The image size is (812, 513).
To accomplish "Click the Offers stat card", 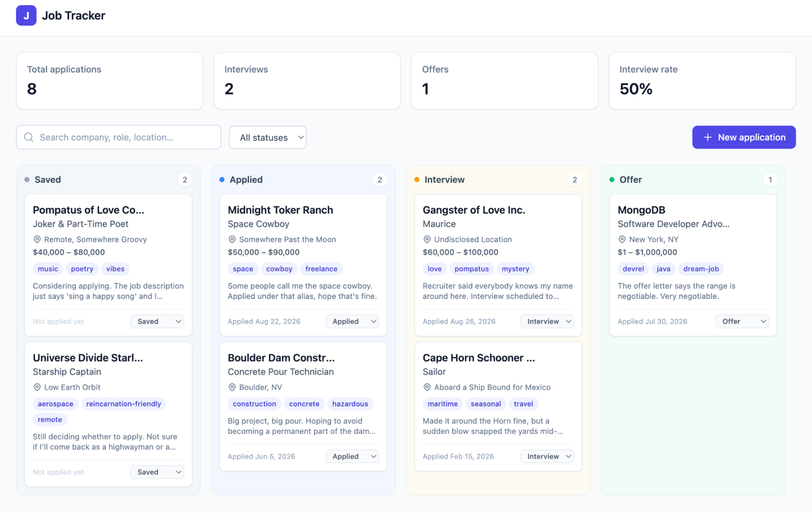I will [x=505, y=81].
